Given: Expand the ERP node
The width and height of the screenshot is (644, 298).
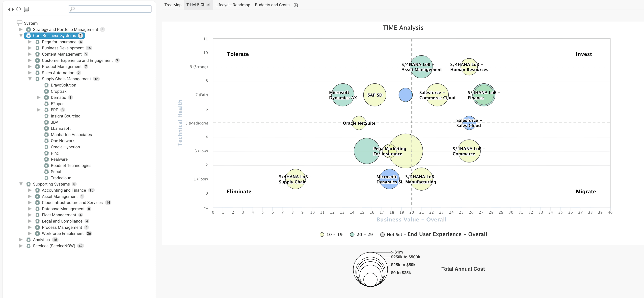Looking at the screenshot, I should pyautogui.click(x=39, y=110).
